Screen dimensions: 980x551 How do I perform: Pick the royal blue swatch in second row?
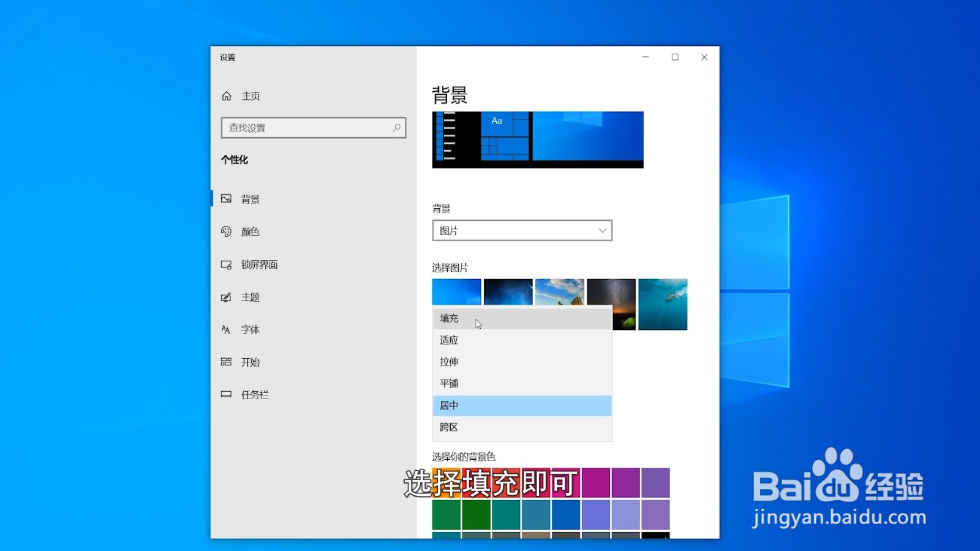566,514
